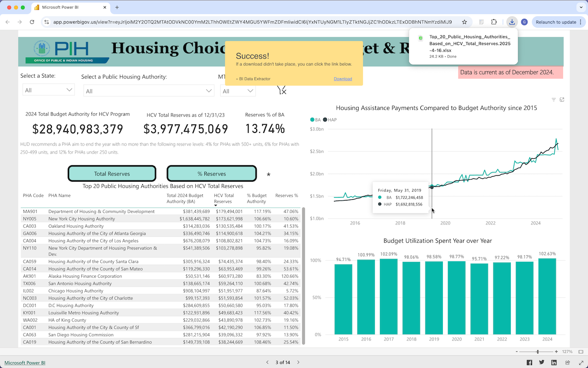Open the Select a State dropdown
The image size is (588, 368).
coord(48,90)
